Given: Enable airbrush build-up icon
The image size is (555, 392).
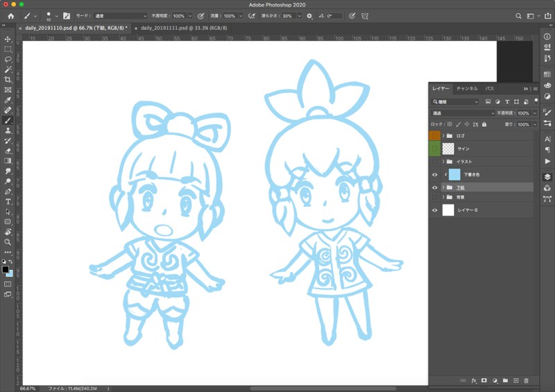Looking at the screenshot, I should (x=252, y=16).
